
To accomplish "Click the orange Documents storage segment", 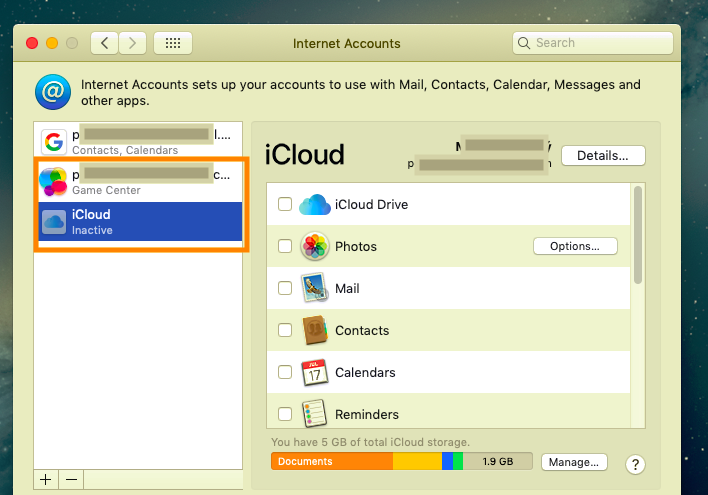I will tap(332, 462).
